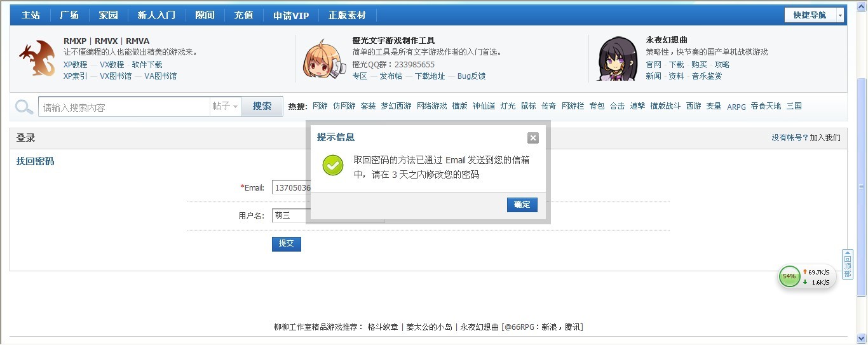Open the 专区 link under 橙光
The height and width of the screenshot is (345, 868).
[x=360, y=76]
